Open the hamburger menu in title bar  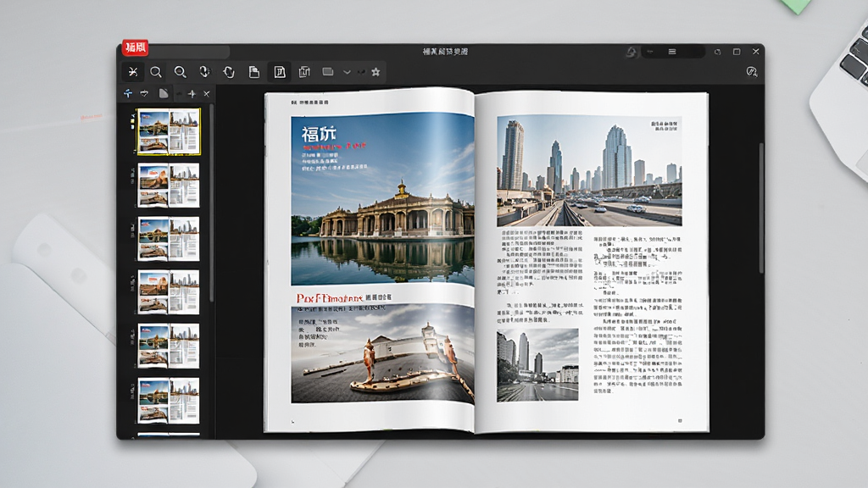pyautogui.click(x=672, y=52)
